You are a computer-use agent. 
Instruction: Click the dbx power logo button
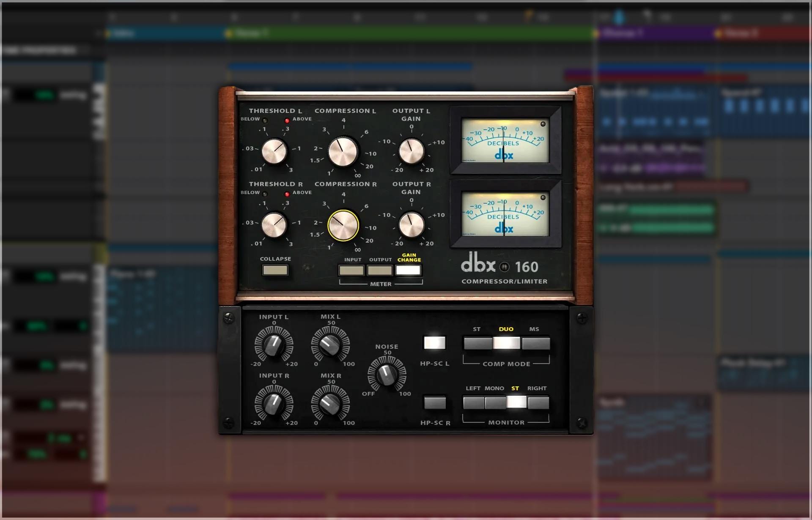[x=504, y=267]
